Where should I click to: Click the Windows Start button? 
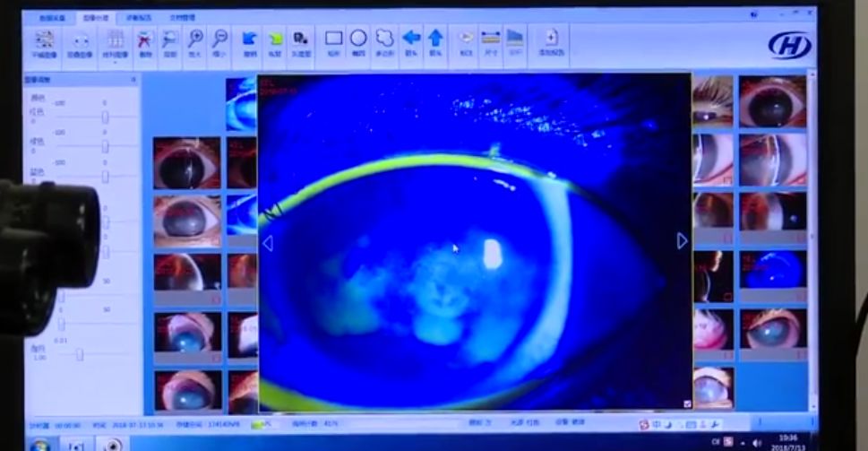point(39,445)
